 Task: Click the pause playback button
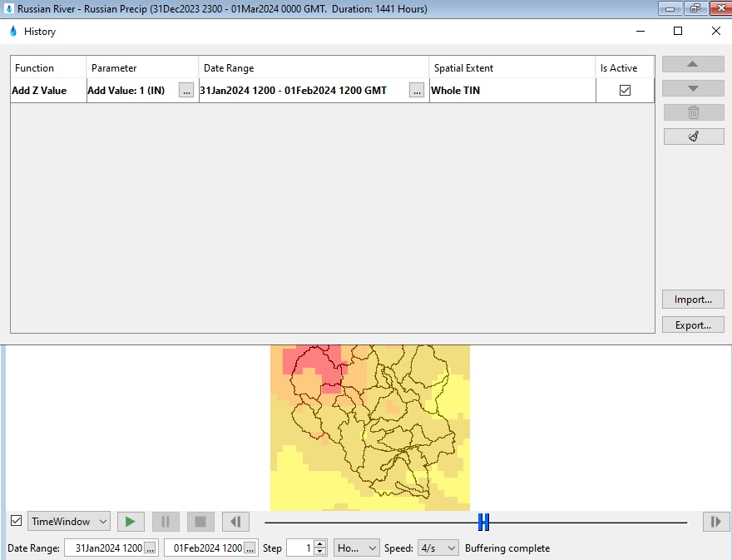tap(166, 521)
